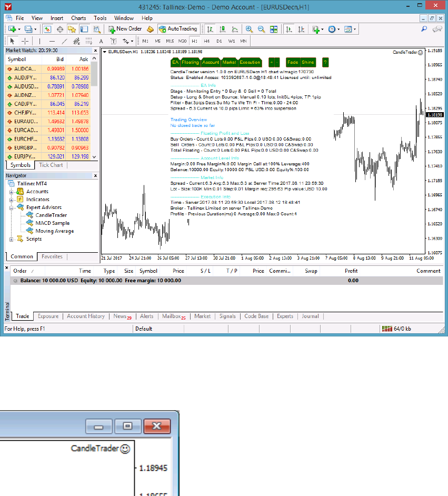The width and height of the screenshot is (448, 496).
Task: Select the Equidistant Channel tool
Action: pyautogui.click(x=76, y=41)
